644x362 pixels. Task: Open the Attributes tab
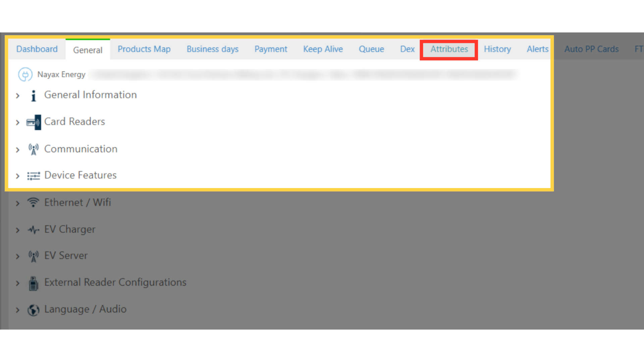(x=449, y=49)
